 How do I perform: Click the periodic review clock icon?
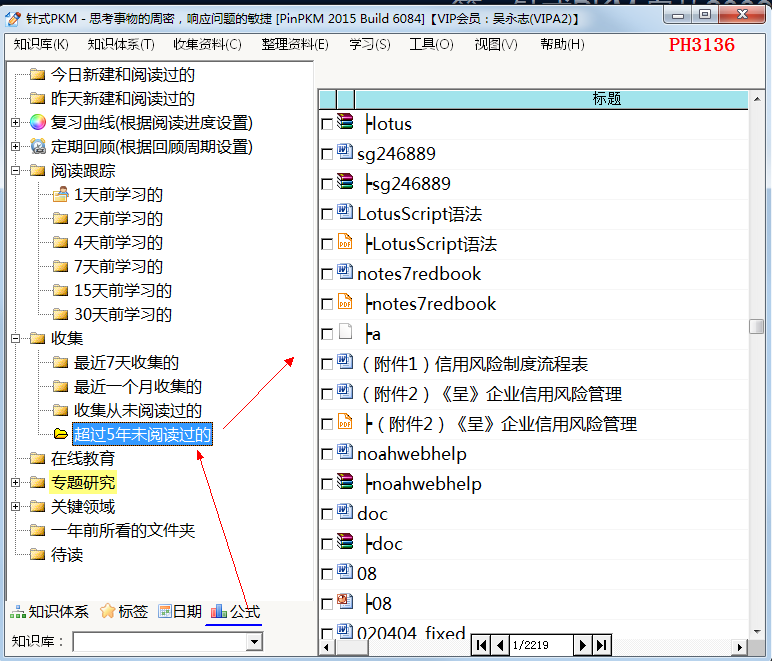point(38,147)
